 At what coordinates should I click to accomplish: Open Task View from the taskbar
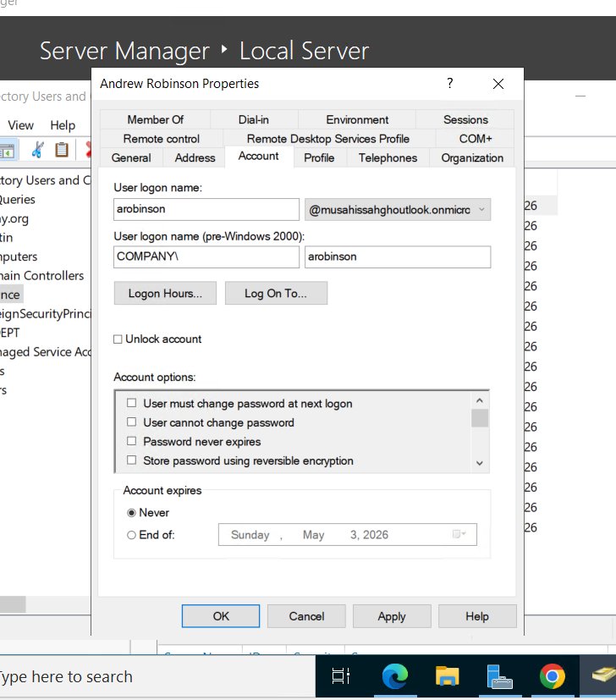tap(341, 675)
